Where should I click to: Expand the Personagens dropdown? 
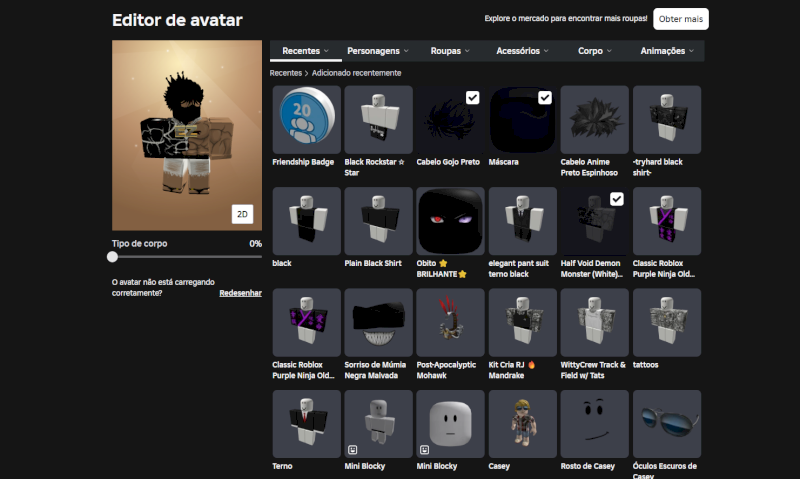point(378,50)
